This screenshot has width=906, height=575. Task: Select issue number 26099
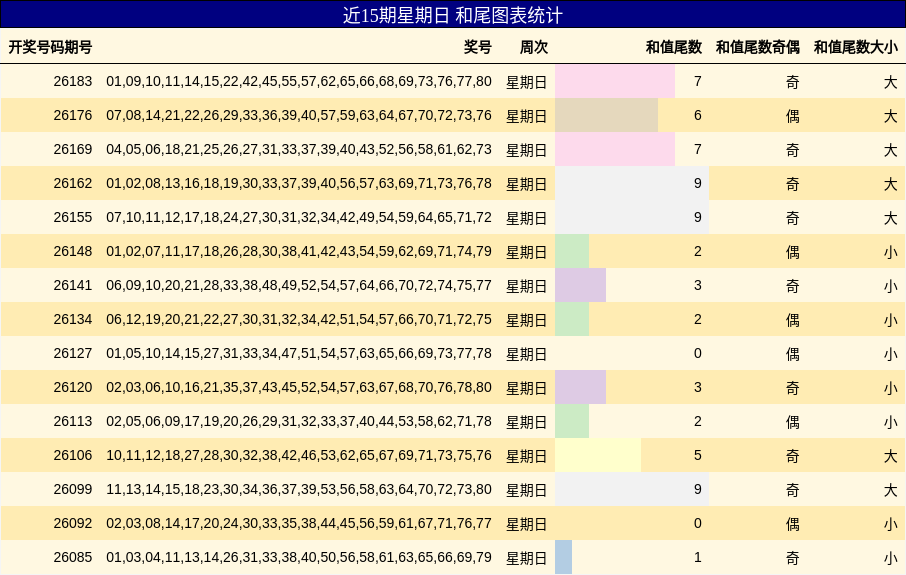[73, 490]
